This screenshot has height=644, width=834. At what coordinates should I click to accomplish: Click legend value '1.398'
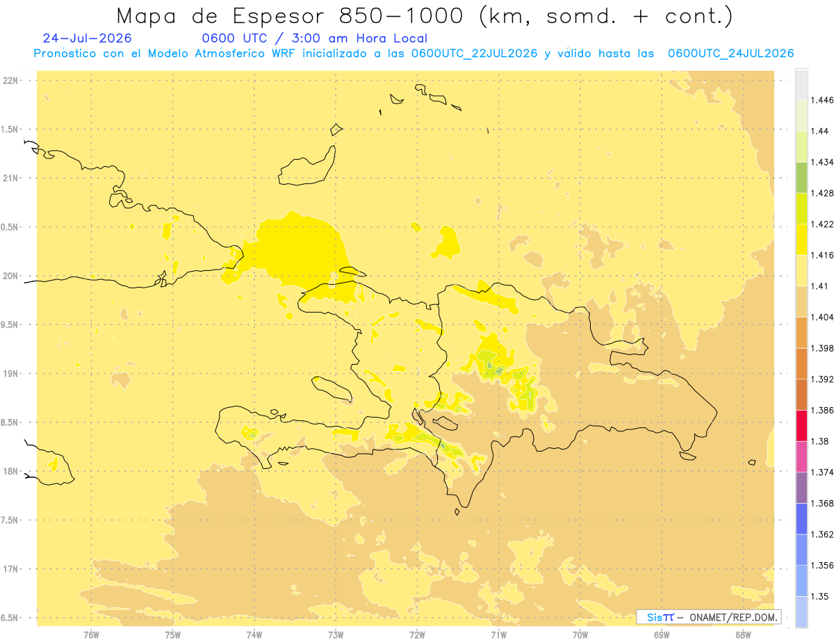point(823,348)
